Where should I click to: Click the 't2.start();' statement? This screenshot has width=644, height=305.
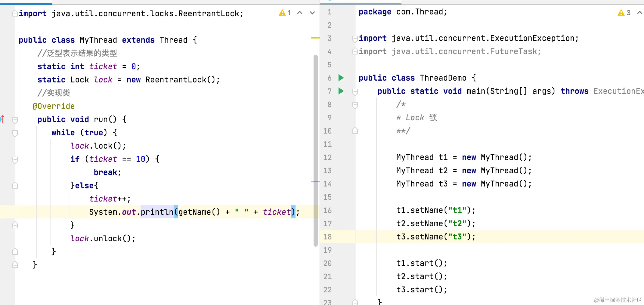pyautogui.click(x=422, y=277)
